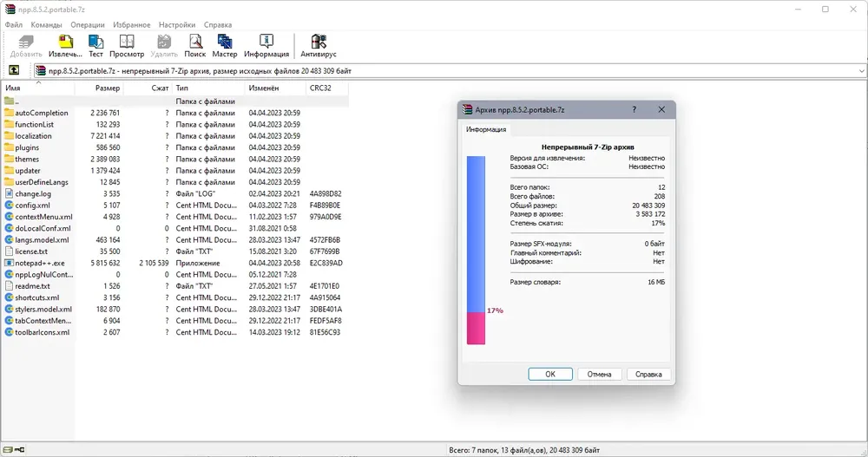Open the Справка menu
Screen dimensions: 868x457
coord(218,25)
